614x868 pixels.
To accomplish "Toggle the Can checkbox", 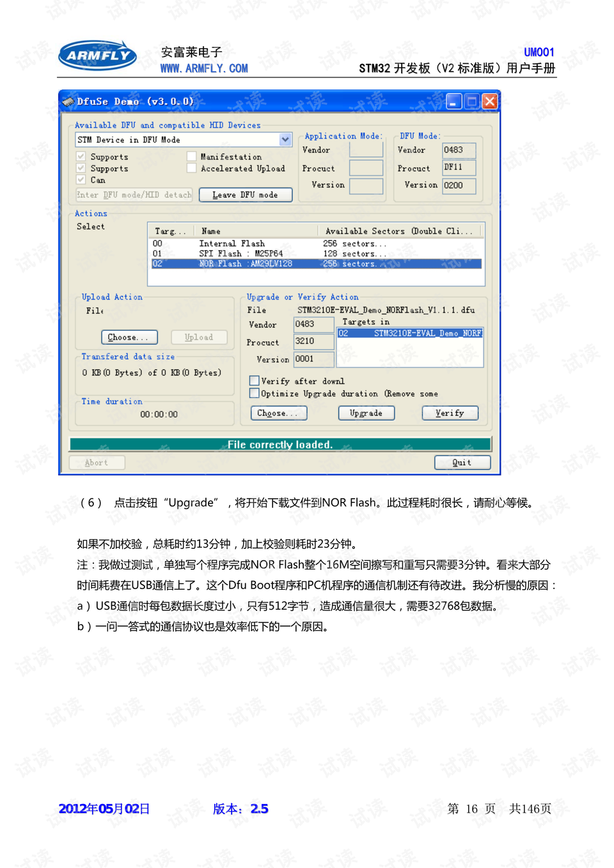I will pos(81,180).
